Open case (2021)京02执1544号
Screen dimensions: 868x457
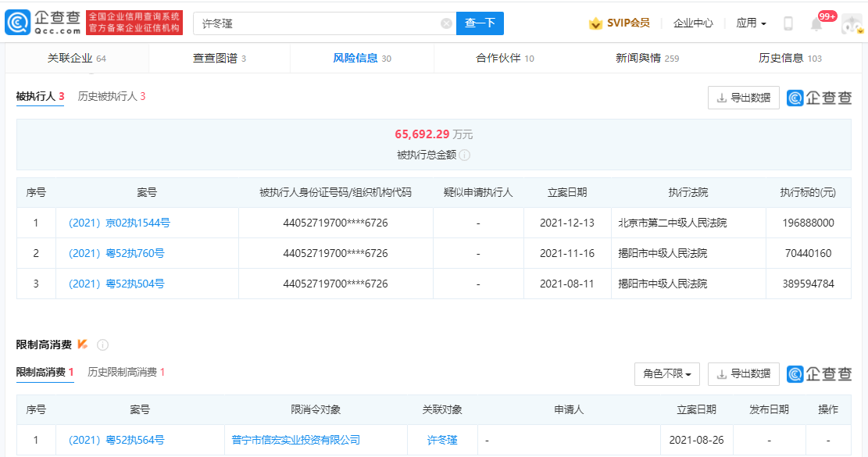click(119, 223)
